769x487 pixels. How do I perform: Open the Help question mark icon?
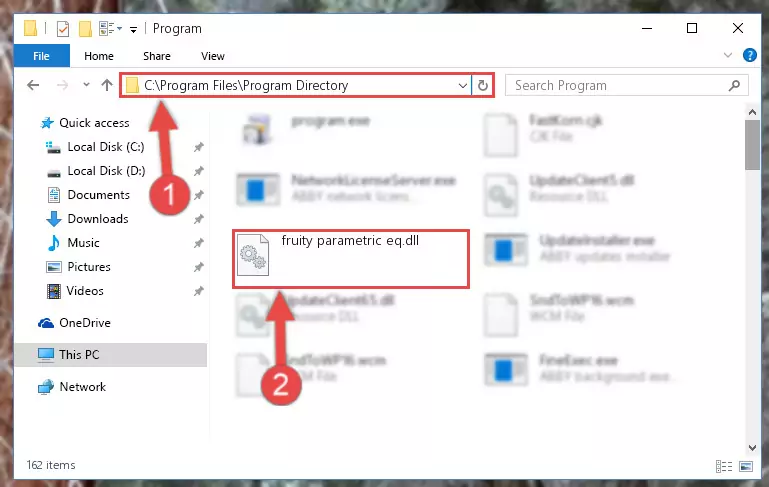coord(749,55)
